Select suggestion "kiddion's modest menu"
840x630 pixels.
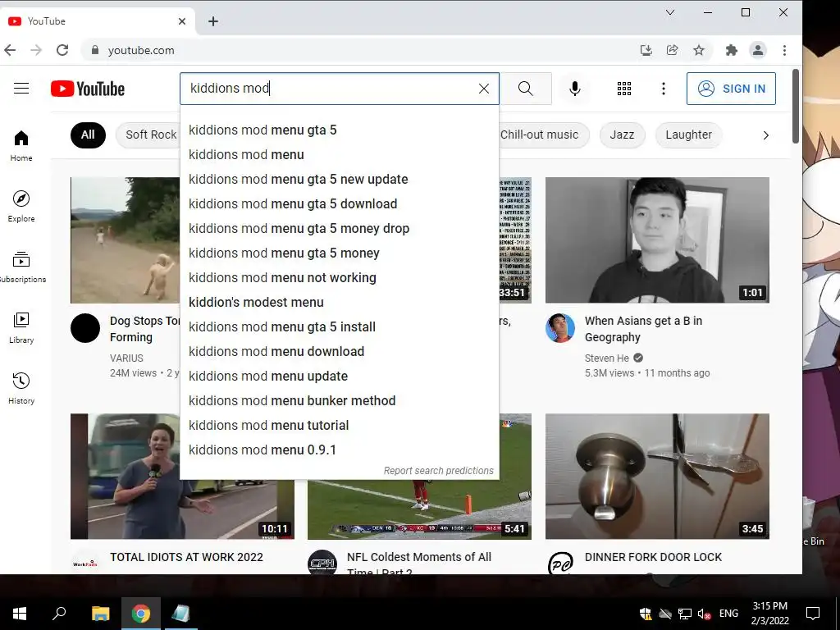339,303
